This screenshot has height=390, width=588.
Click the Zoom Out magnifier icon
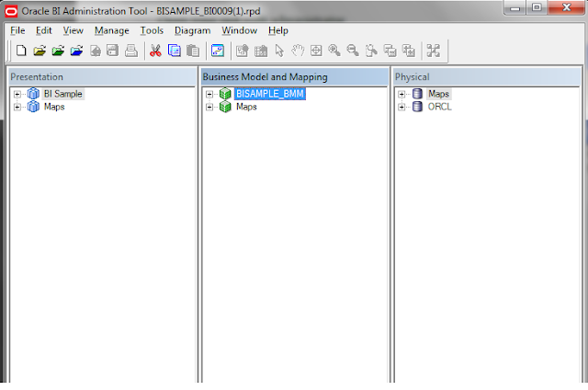click(x=353, y=51)
